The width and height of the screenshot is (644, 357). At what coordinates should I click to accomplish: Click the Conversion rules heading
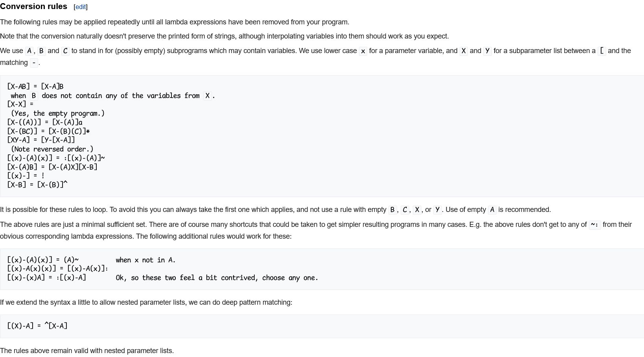34,6
